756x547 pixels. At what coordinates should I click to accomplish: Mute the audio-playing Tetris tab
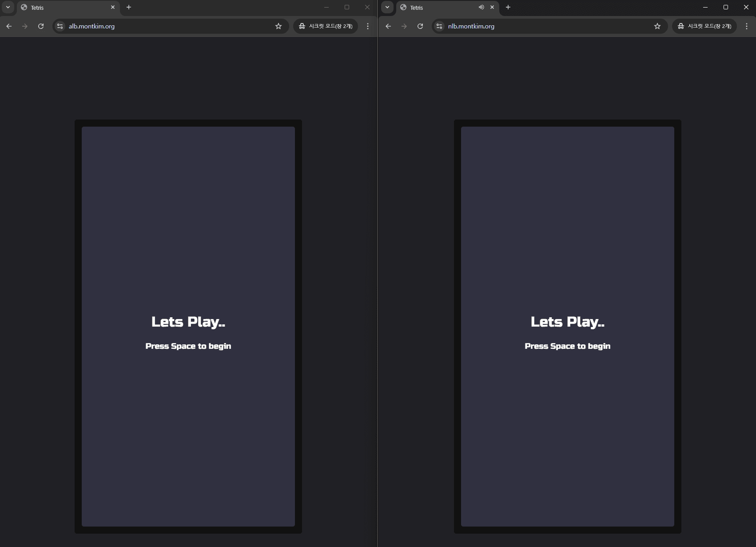(x=481, y=8)
